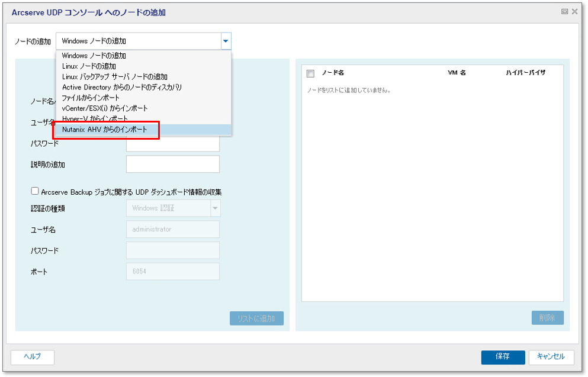Click the 保存 button

tap(503, 357)
